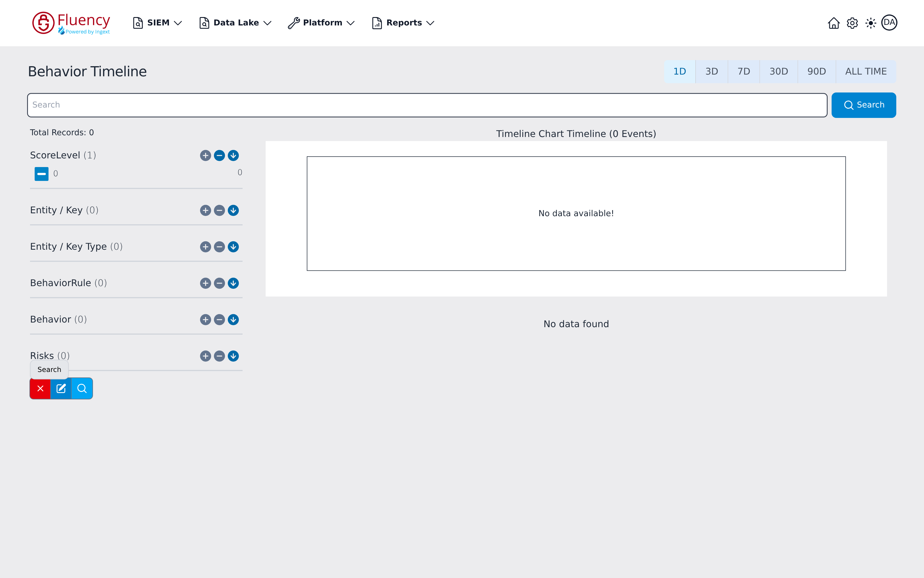Open the Reports menu

403,23
